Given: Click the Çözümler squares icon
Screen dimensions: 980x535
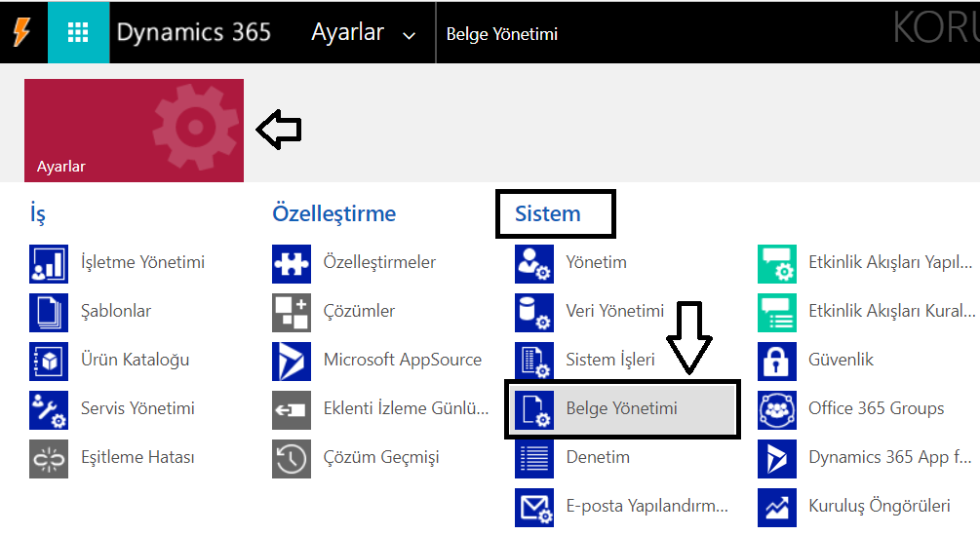Looking at the screenshot, I should tap(292, 313).
